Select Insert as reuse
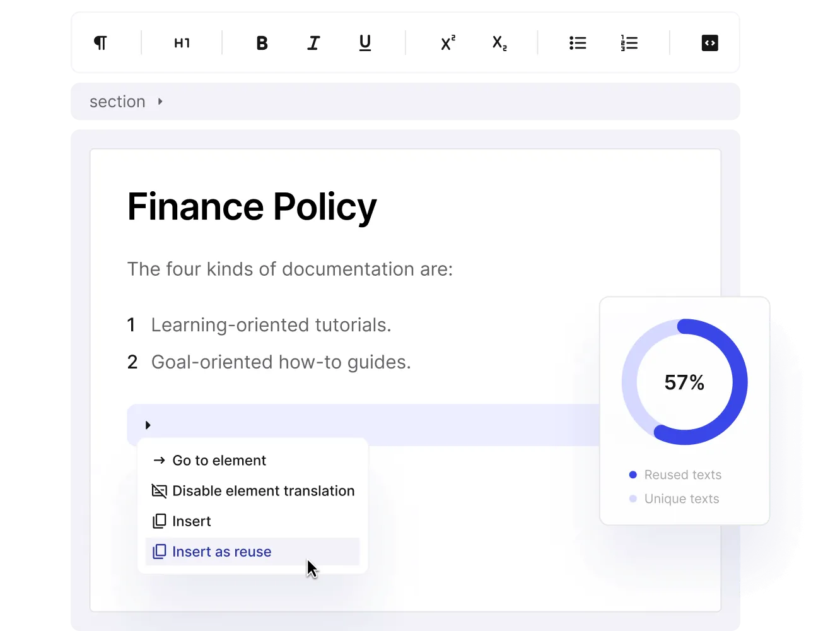Image resolution: width=840 pixels, height=631 pixels. 252,551
